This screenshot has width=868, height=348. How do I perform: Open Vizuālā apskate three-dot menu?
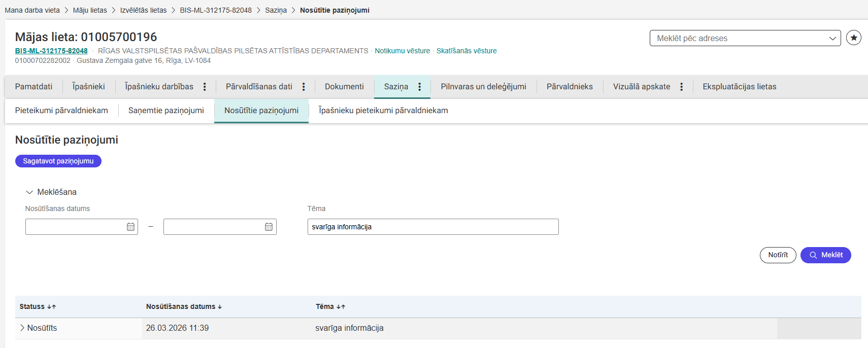(x=681, y=87)
